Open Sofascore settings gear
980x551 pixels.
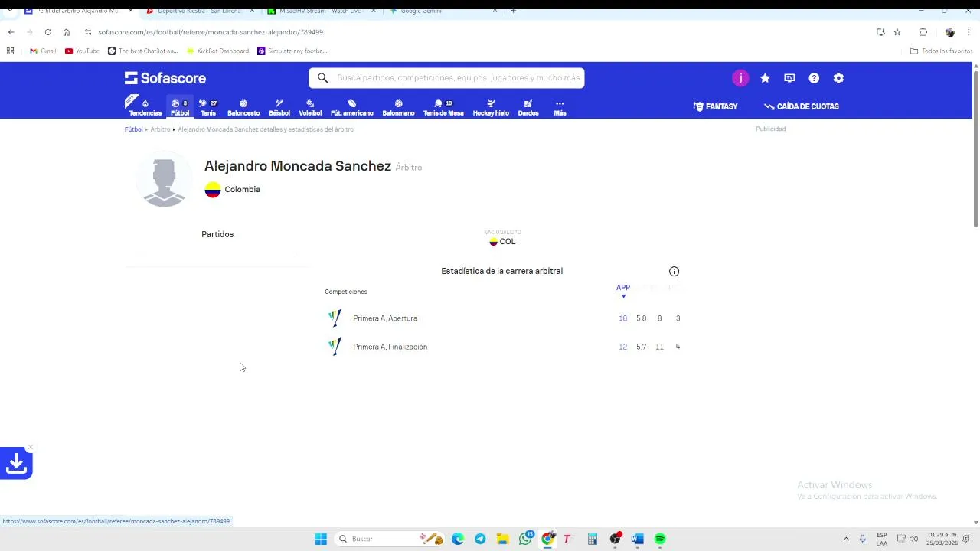tap(838, 78)
